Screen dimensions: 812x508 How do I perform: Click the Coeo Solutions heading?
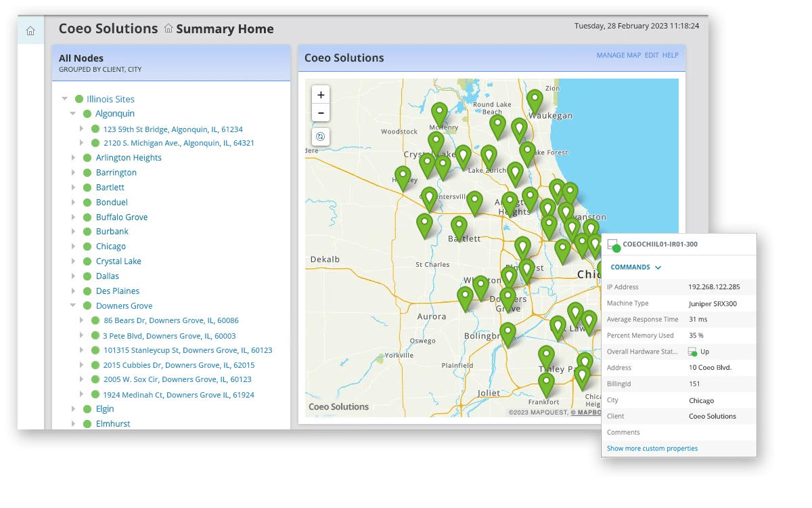point(108,28)
